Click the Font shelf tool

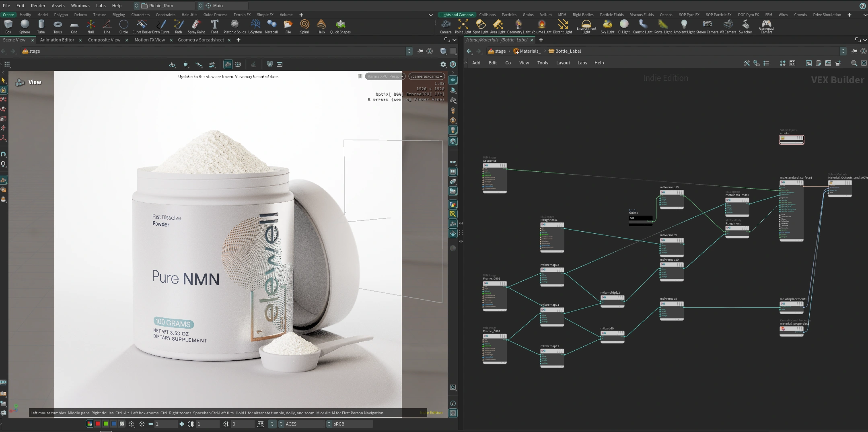[x=214, y=27]
